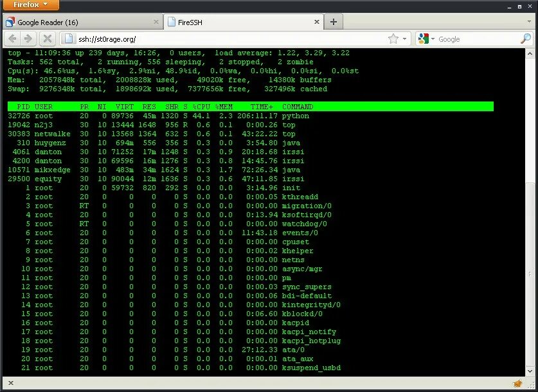Click the PID USER column header row
The width and height of the screenshot is (538, 392).
point(251,107)
